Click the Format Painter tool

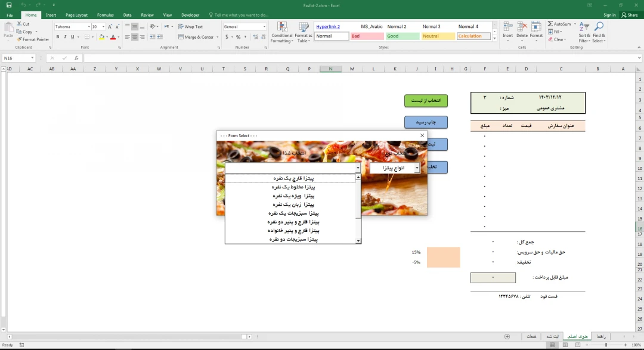click(x=33, y=39)
